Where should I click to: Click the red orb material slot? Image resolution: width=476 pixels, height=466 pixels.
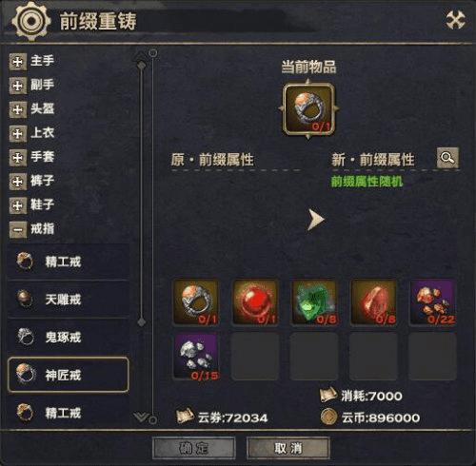pyautogui.click(x=255, y=301)
